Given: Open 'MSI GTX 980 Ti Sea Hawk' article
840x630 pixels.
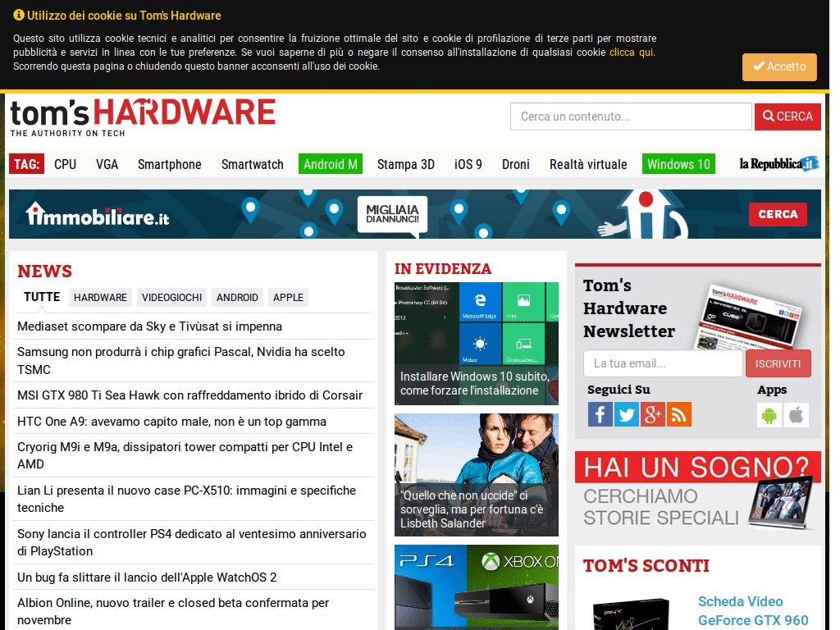Looking at the screenshot, I should [x=189, y=395].
